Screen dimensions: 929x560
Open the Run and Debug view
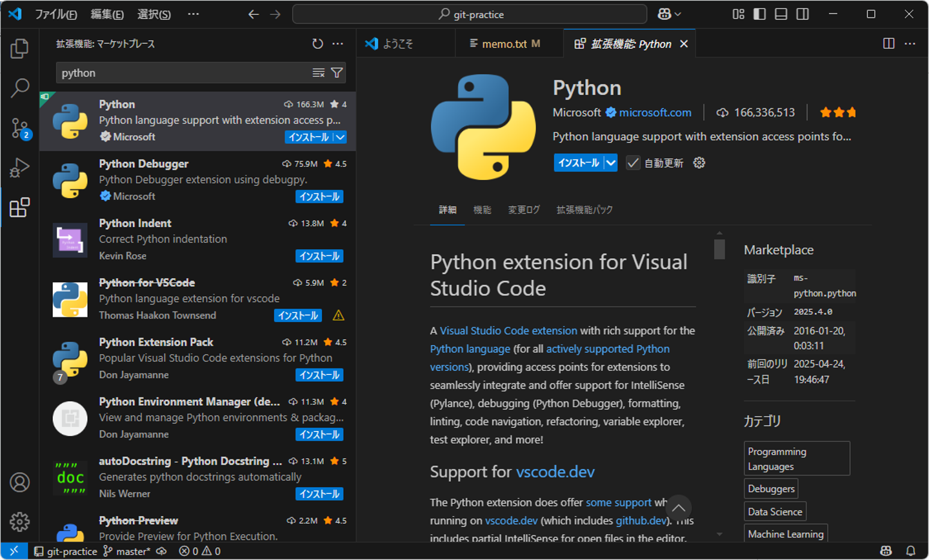(19, 168)
